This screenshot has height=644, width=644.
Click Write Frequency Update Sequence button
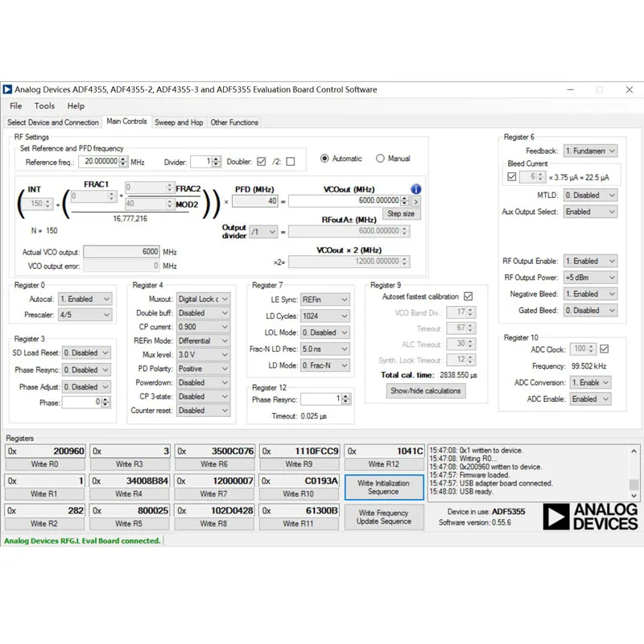pos(384,517)
